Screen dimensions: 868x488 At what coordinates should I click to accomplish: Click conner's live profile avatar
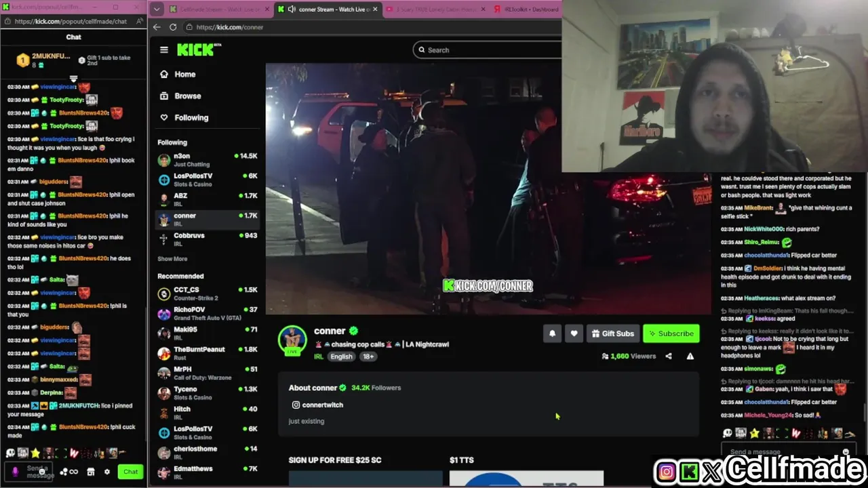[x=292, y=340]
